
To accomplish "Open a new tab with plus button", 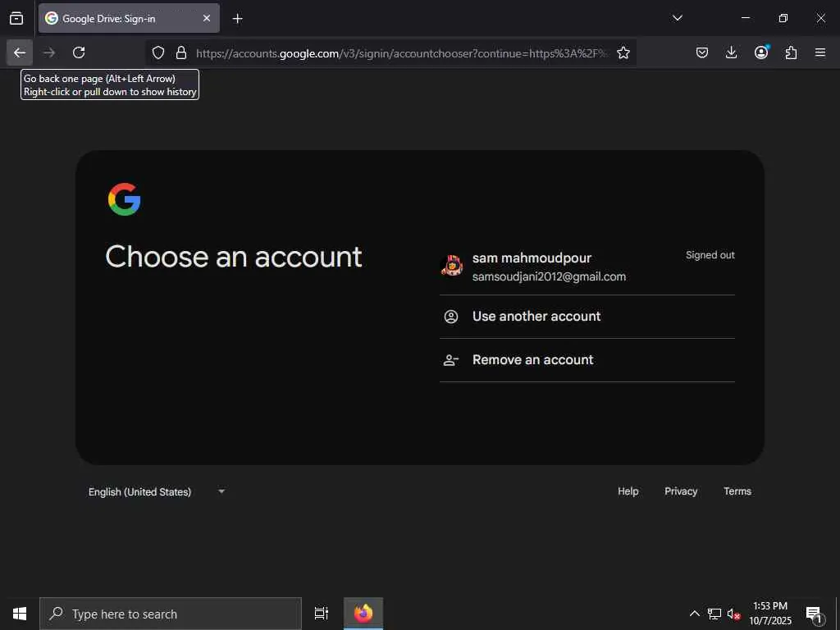I will tap(237, 19).
